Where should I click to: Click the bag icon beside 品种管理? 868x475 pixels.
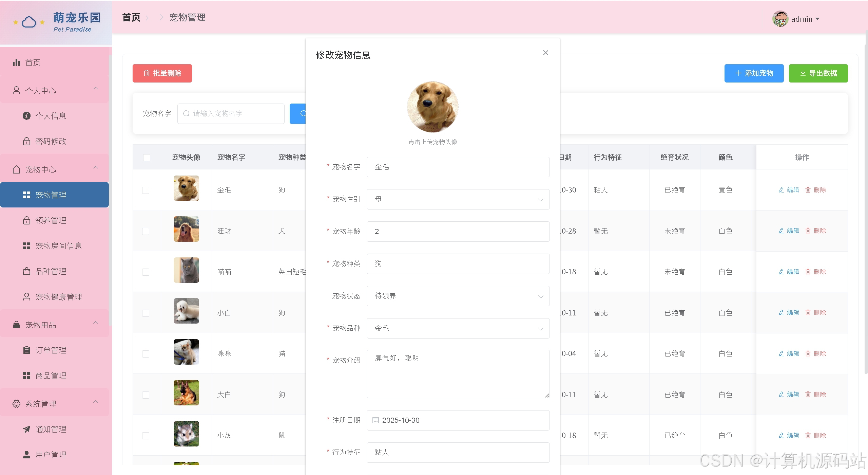[x=26, y=271]
